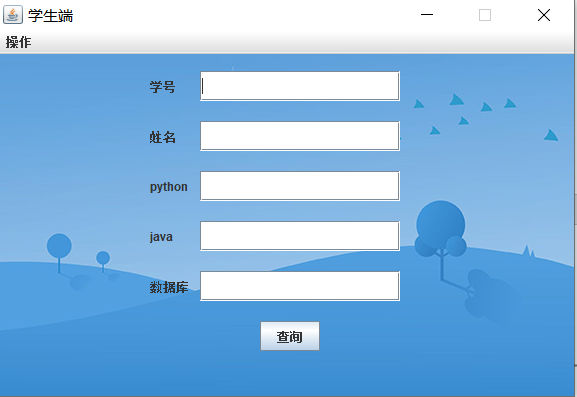Click the 数据库 label
The height and width of the screenshot is (397, 577).
click(x=169, y=287)
